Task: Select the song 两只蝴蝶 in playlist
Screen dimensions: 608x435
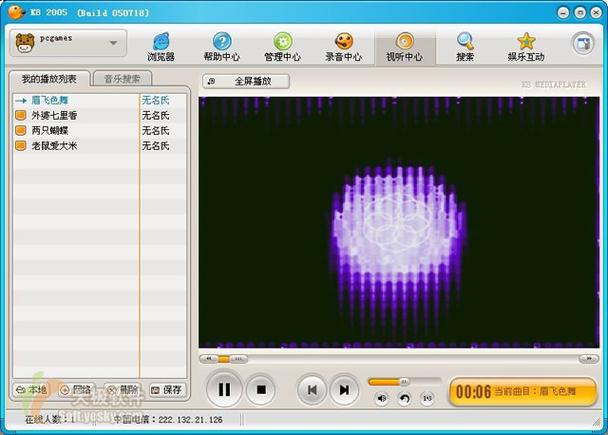Action: coord(50,131)
